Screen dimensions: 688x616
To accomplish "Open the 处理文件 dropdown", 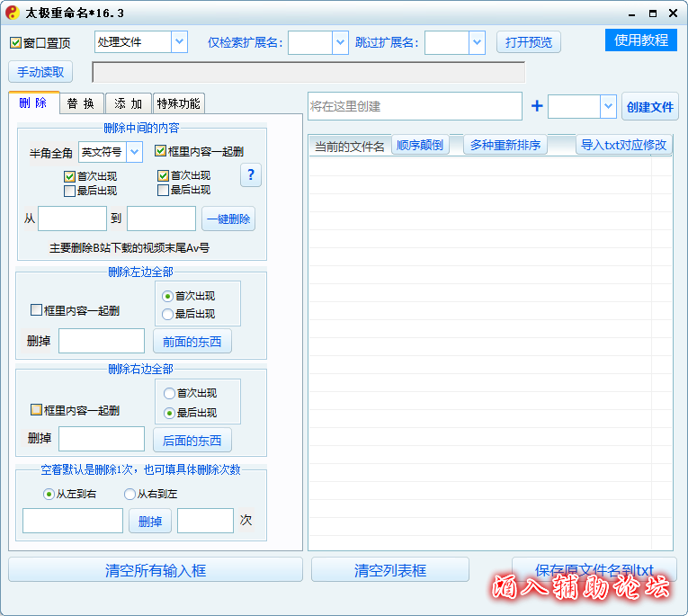I will pyautogui.click(x=179, y=41).
